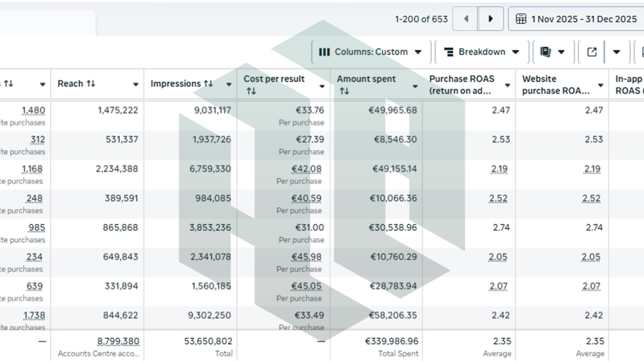Select the Website purchase ROAS column header

(556, 84)
